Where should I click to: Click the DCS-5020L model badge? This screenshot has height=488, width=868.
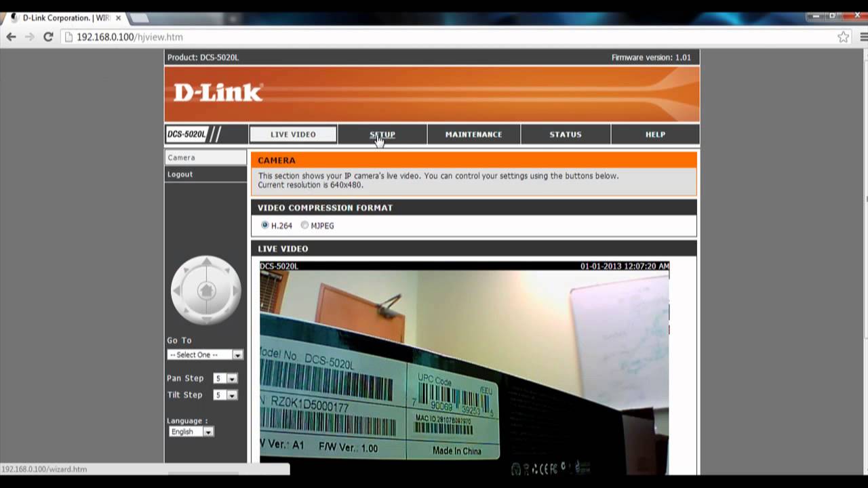coord(194,134)
